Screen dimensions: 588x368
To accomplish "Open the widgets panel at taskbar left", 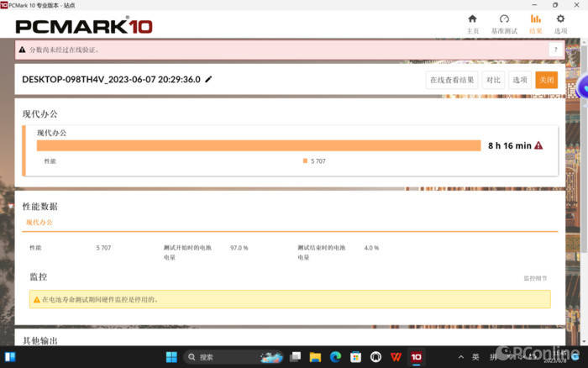I will [x=10, y=357].
